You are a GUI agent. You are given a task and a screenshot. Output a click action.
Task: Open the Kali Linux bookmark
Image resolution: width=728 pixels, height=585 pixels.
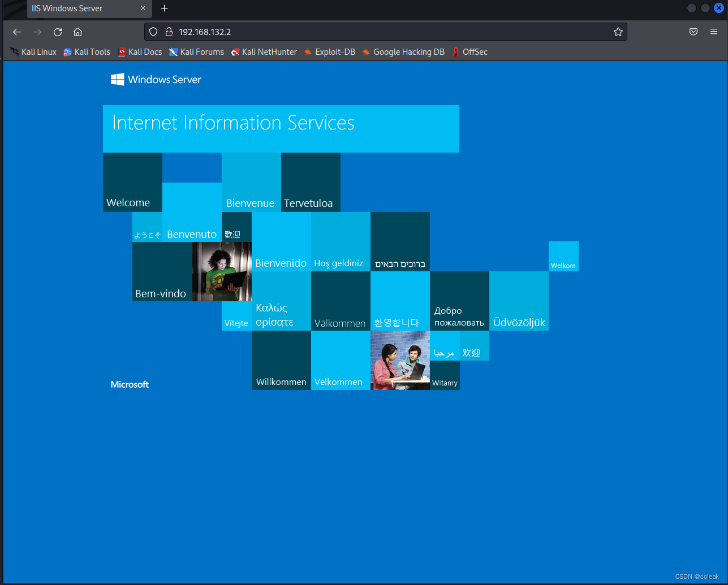pos(33,52)
